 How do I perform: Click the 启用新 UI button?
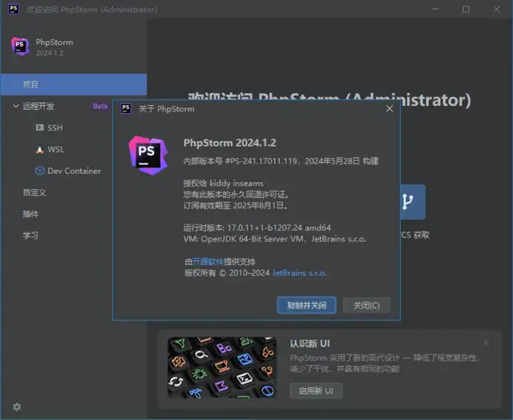[x=316, y=391]
